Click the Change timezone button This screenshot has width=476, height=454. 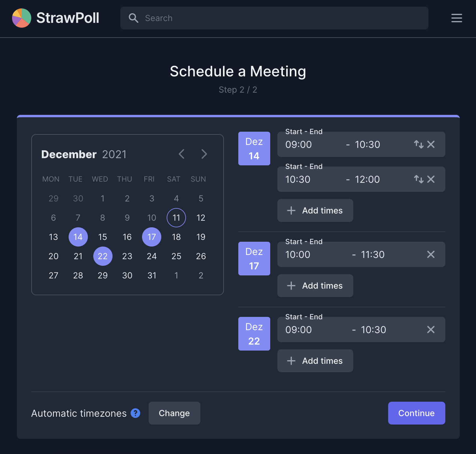174,413
